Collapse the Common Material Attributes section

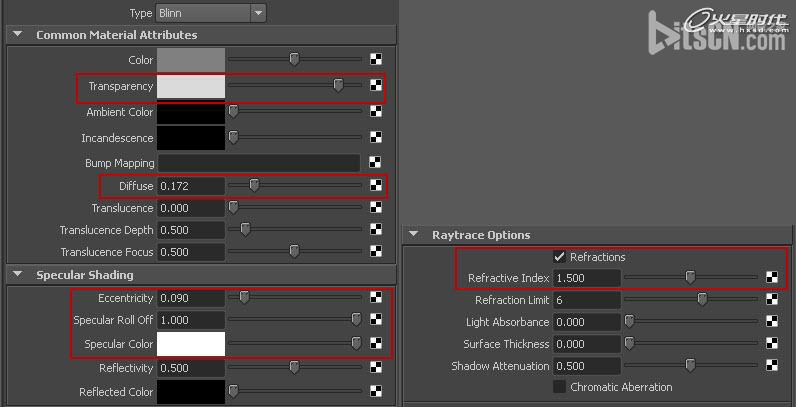(x=18, y=35)
